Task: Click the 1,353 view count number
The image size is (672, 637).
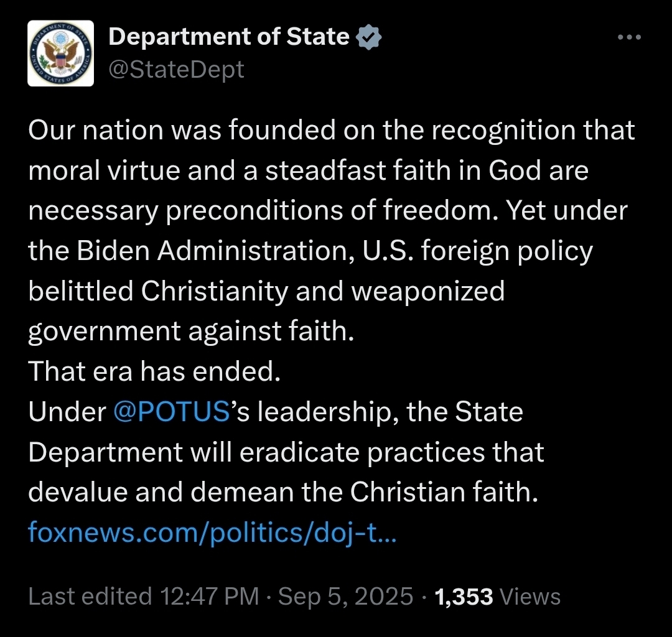Action: click(464, 597)
